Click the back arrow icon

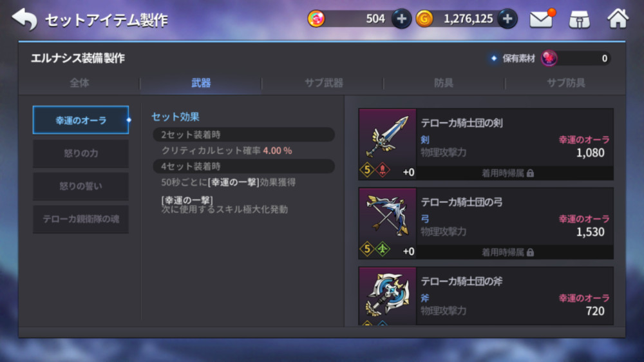pyautogui.click(x=24, y=19)
